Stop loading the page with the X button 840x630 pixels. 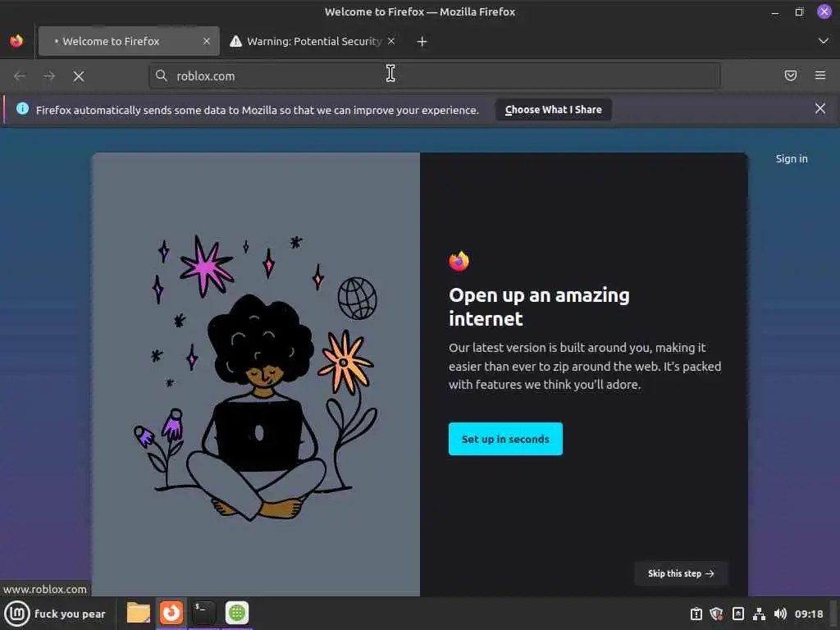[79, 76]
